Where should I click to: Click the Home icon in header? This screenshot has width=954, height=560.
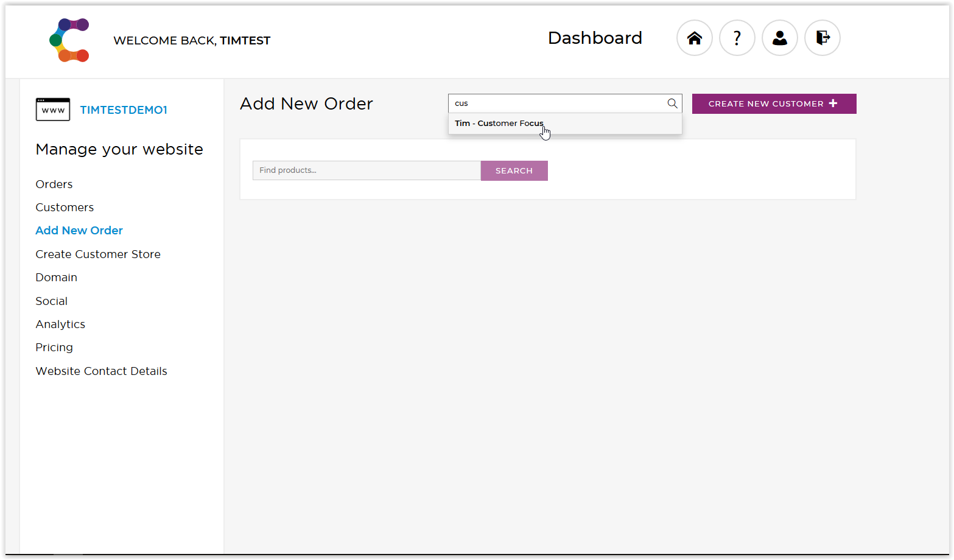coord(695,38)
